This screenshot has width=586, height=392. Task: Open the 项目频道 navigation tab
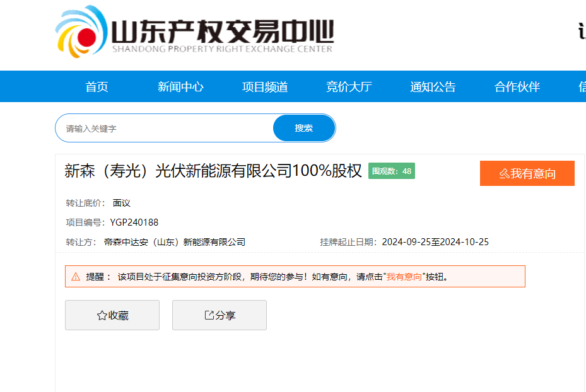tap(265, 87)
